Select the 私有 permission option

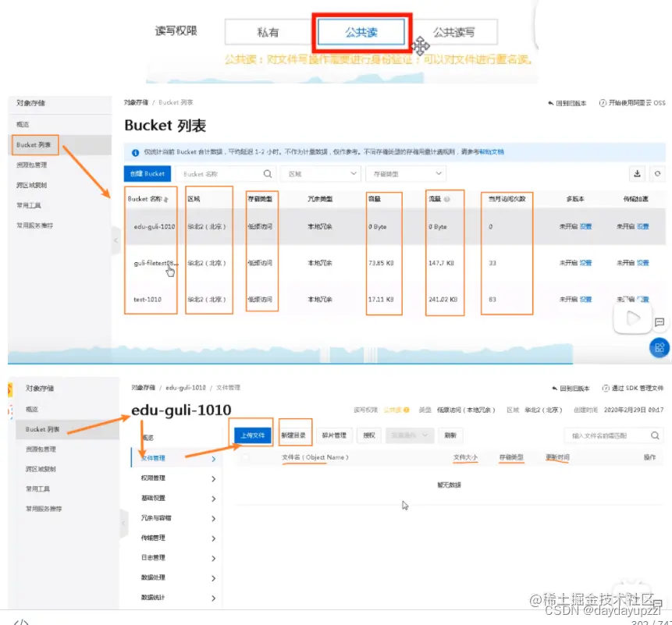tap(268, 32)
